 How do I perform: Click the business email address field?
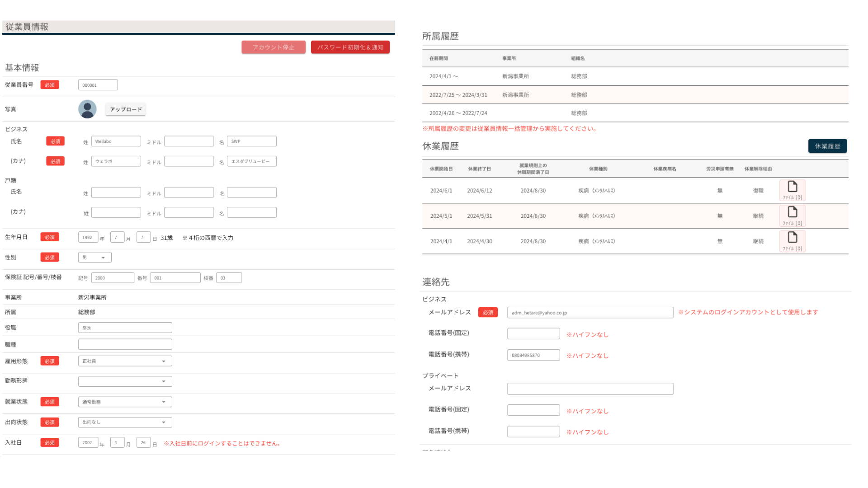click(590, 313)
